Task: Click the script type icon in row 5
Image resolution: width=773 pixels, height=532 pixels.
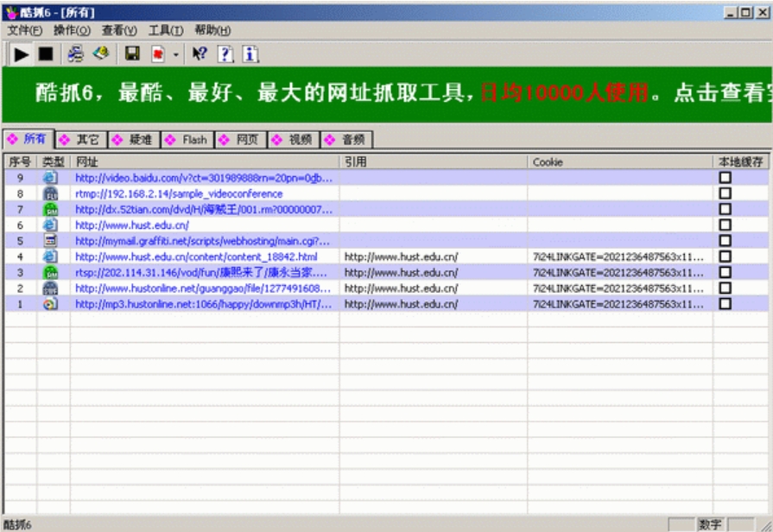Action: [50, 241]
